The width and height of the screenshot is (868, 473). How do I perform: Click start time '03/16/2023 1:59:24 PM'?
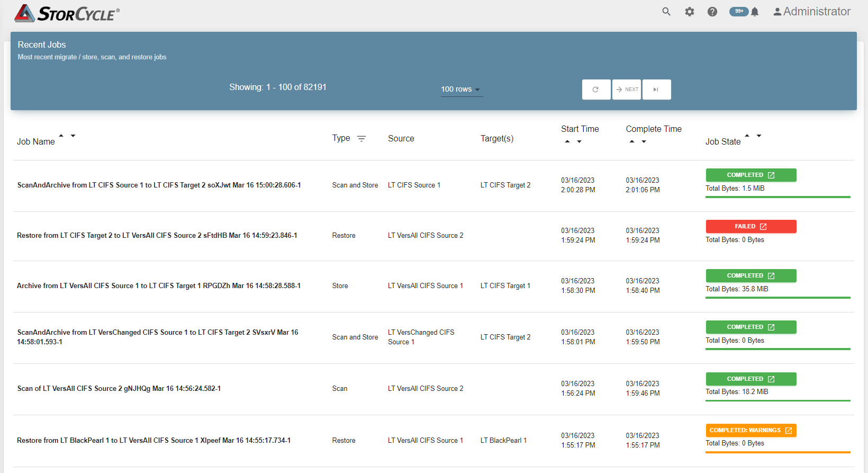click(578, 235)
